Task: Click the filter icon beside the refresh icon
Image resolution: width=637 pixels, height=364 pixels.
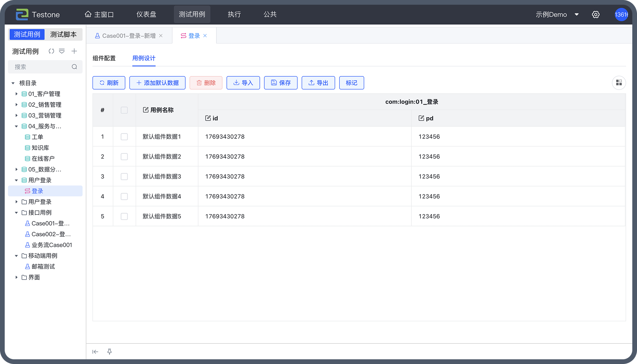Action: click(x=62, y=51)
